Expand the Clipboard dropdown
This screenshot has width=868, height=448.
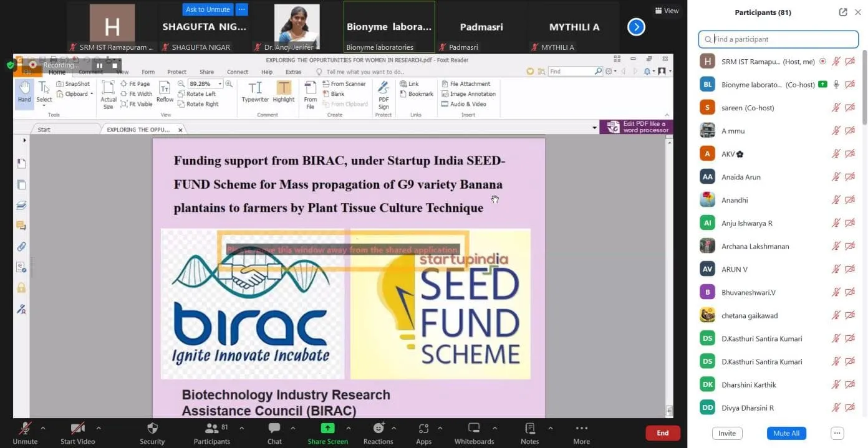pyautogui.click(x=92, y=94)
